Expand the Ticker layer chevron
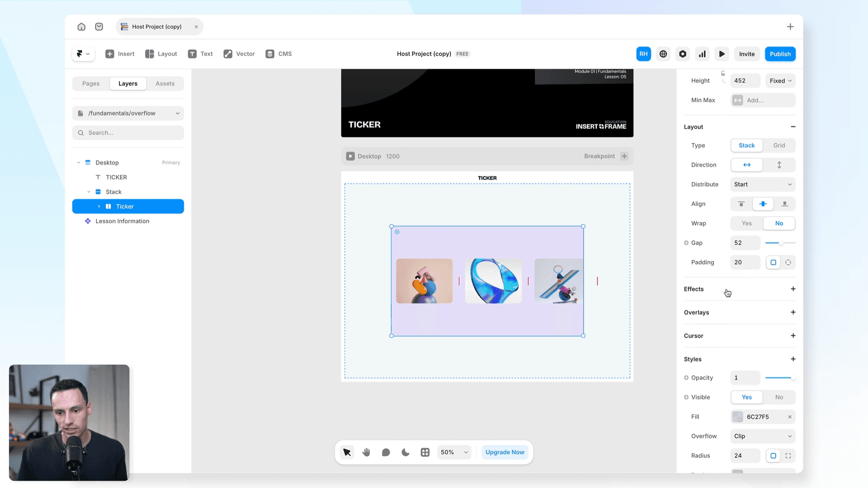This screenshot has height=488, width=868. (x=99, y=206)
